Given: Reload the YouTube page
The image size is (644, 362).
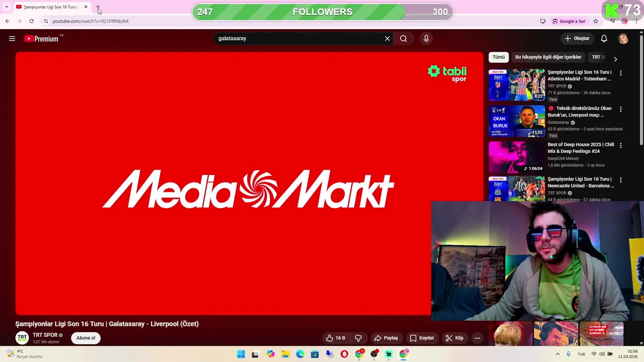Looking at the screenshot, I should tap(31, 21).
